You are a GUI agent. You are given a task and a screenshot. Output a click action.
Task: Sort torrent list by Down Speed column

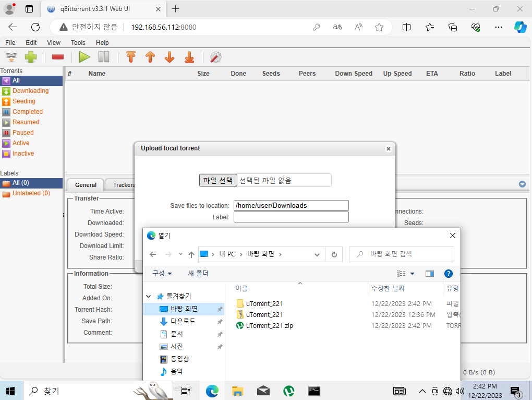[x=354, y=73]
